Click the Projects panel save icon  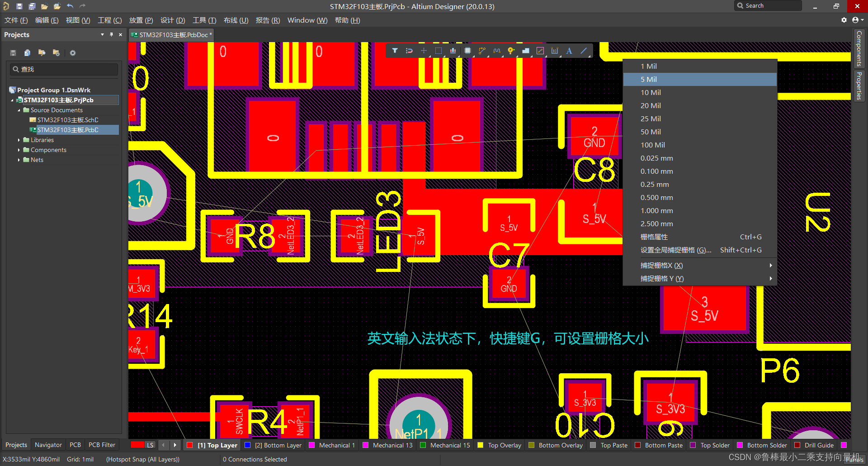tap(13, 53)
